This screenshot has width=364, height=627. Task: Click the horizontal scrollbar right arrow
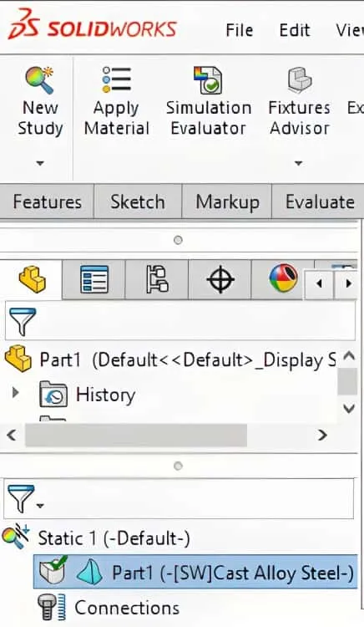[x=322, y=435]
